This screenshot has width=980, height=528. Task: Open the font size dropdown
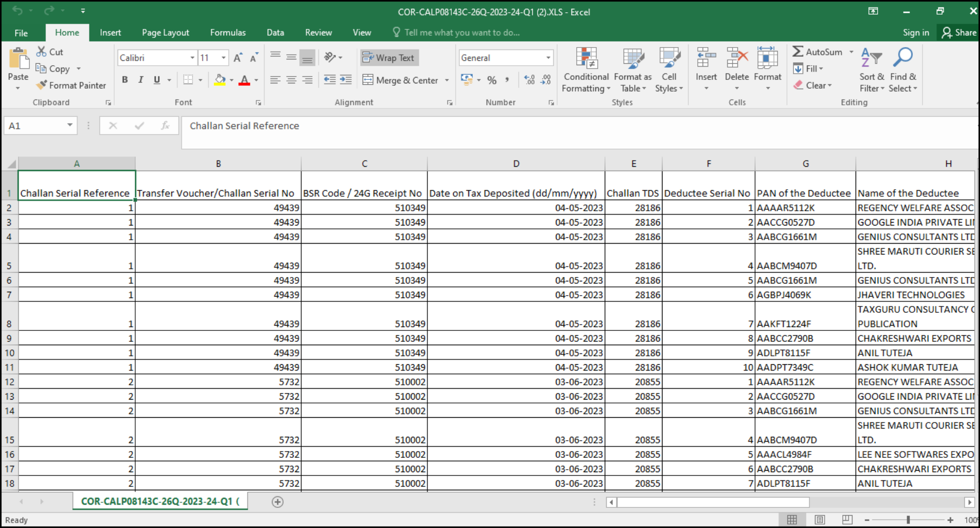(x=223, y=58)
